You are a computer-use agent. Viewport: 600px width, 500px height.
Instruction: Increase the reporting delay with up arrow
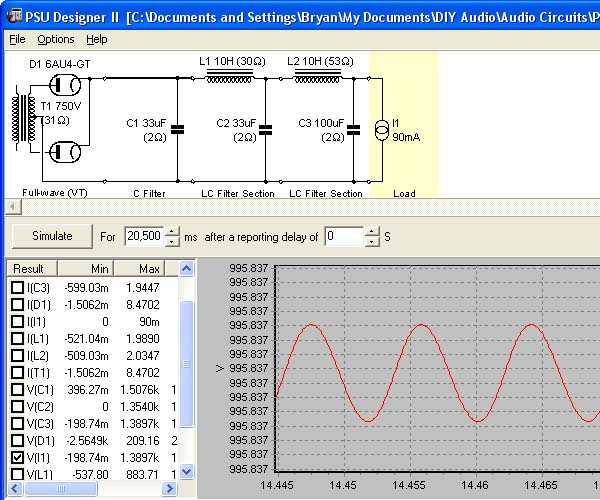(x=372, y=231)
